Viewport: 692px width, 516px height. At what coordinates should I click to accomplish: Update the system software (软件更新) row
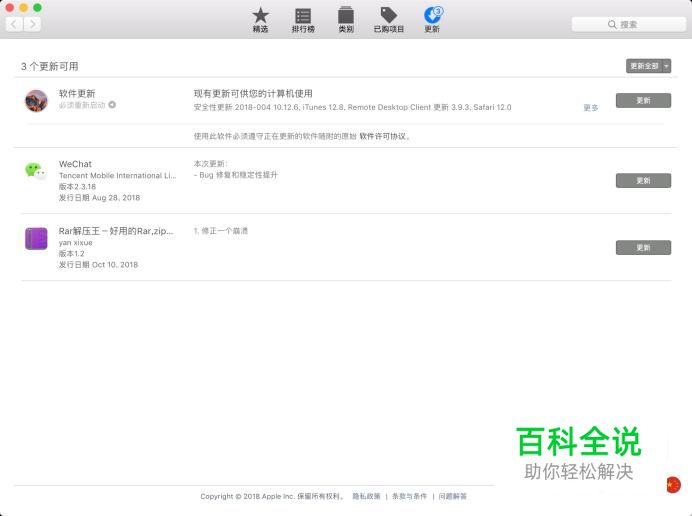coord(643,101)
